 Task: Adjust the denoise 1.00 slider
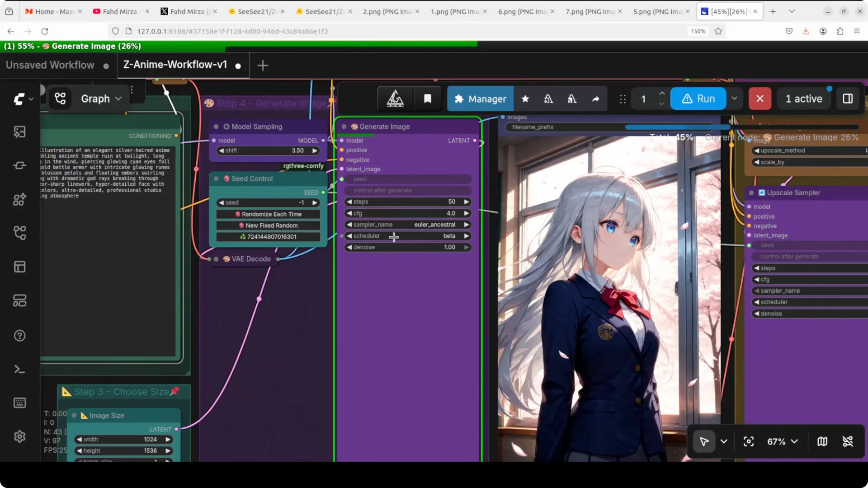(x=408, y=247)
